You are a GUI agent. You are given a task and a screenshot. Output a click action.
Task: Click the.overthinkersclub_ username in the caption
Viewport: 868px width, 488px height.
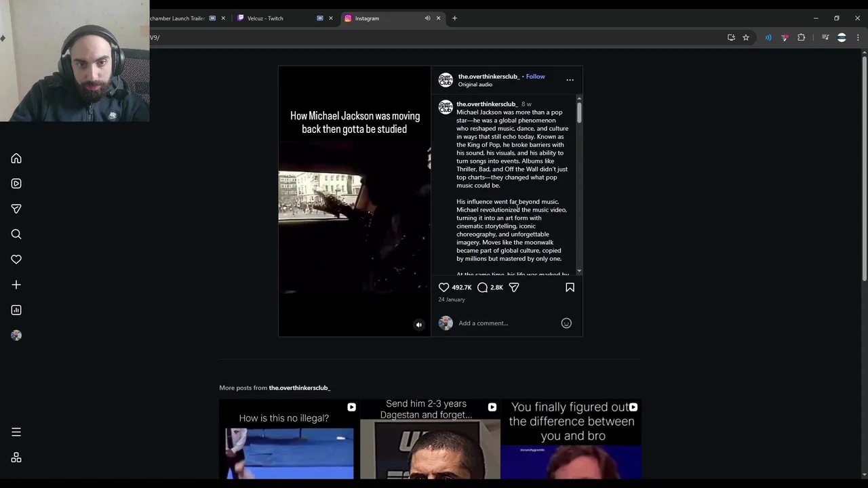coord(486,104)
